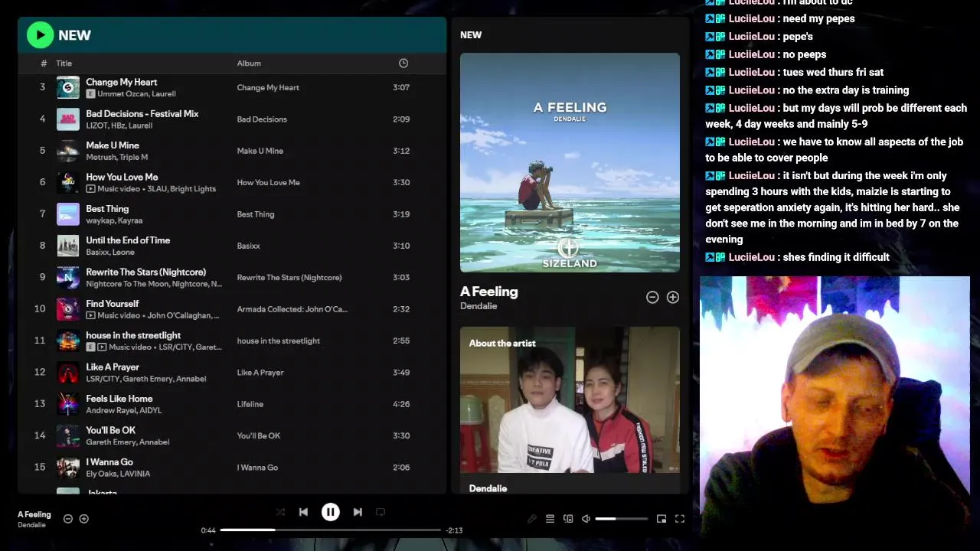Enter full screen mode
Viewport: 980px width, 551px height.
680,519
